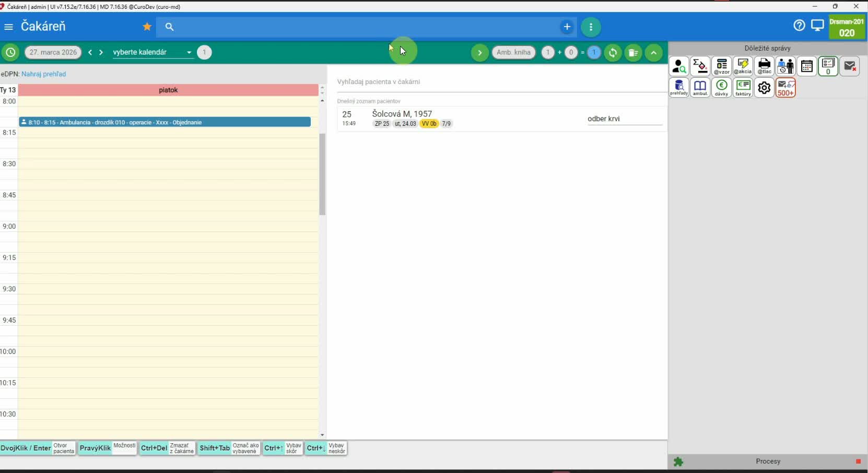Toggle the favorite star for Čakáreň
Image resolution: width=868 pixels, height=473 pixels.
point(147,27)
